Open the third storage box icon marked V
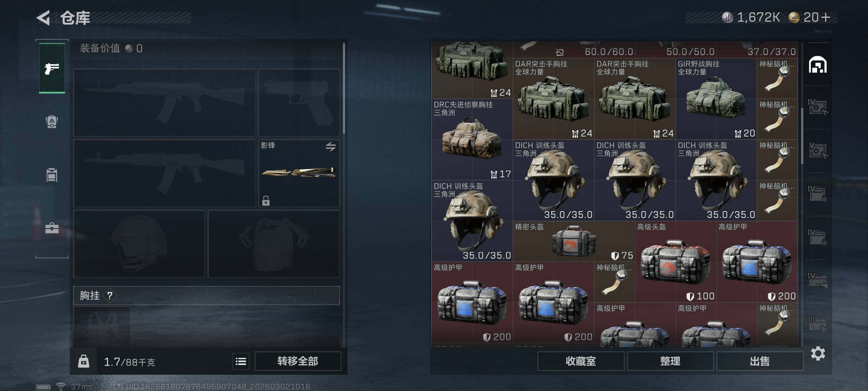Image resolution: width=868 pixels, height=391 pixels. pos(817,151)
